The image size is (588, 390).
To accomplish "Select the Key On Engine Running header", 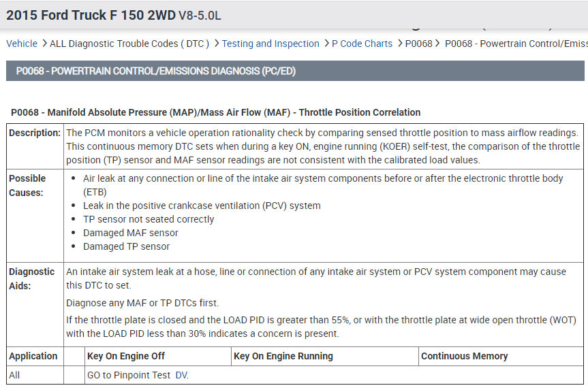I will coord(283,356).
